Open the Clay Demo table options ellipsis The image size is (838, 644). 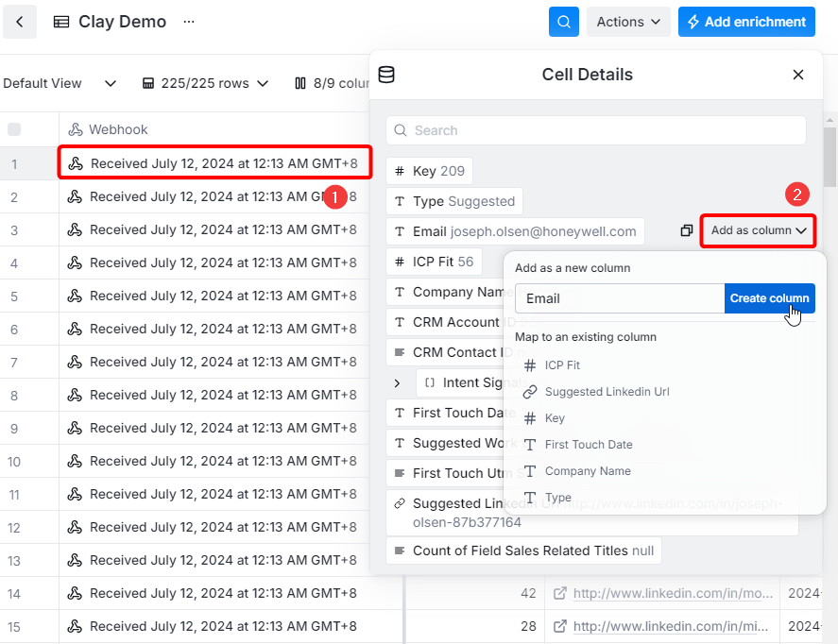(189, 22)
